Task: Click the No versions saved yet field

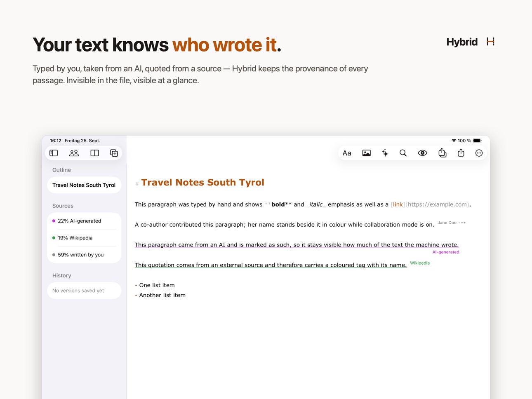Action: 84,291
